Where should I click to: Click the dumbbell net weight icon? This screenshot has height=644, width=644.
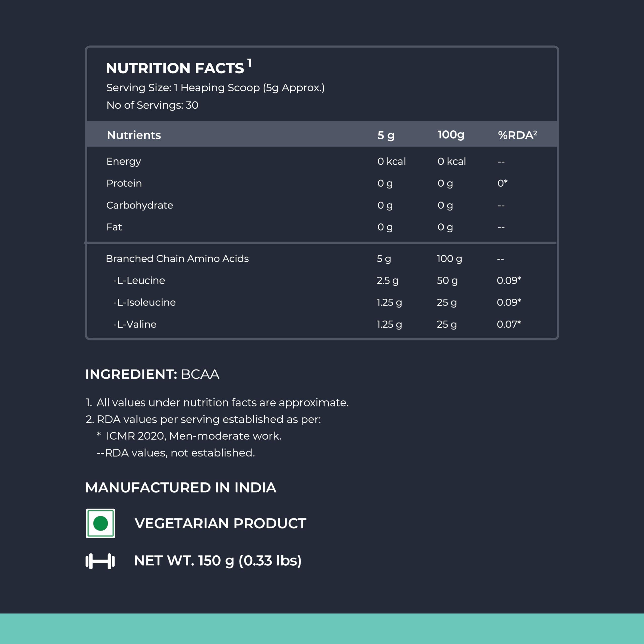pos(100,561)
